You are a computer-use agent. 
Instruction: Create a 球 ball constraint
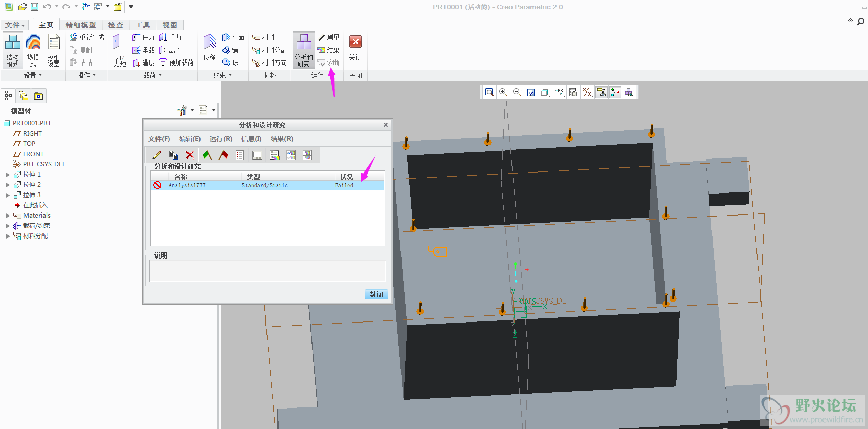pos(230,62)
